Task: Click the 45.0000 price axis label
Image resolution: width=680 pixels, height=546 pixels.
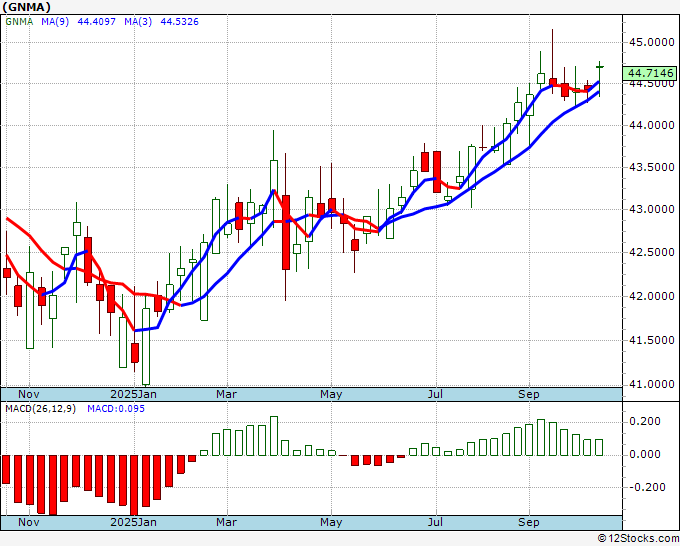Action: [651, 43]
